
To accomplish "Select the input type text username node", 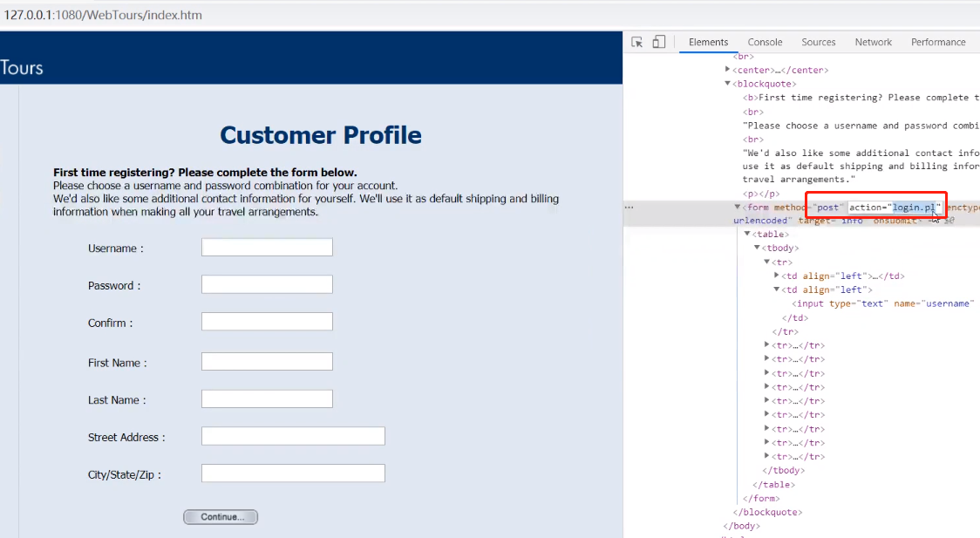I will coord(882,303).
